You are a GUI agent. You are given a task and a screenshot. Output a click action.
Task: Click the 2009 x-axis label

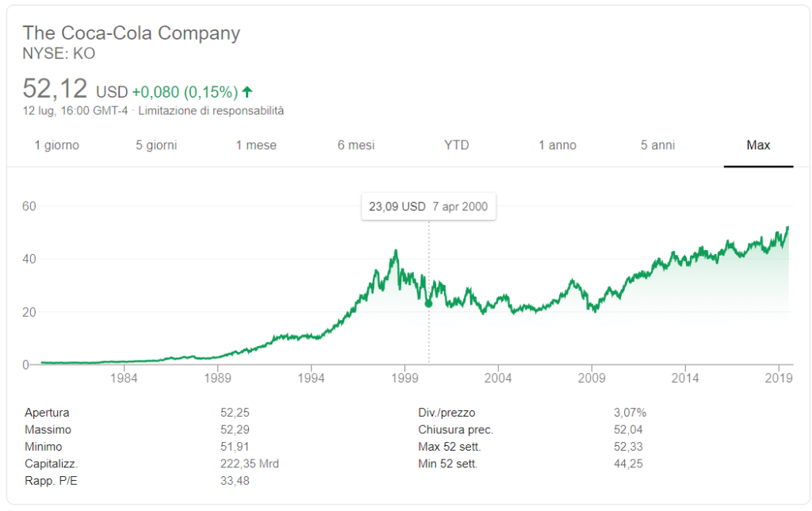point(592,378)
